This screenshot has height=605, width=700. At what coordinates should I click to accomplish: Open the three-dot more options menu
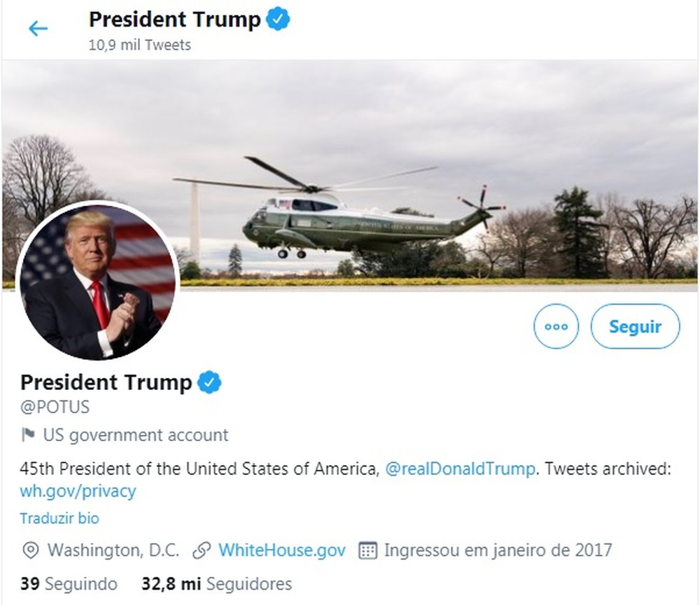tap(556, 326)
